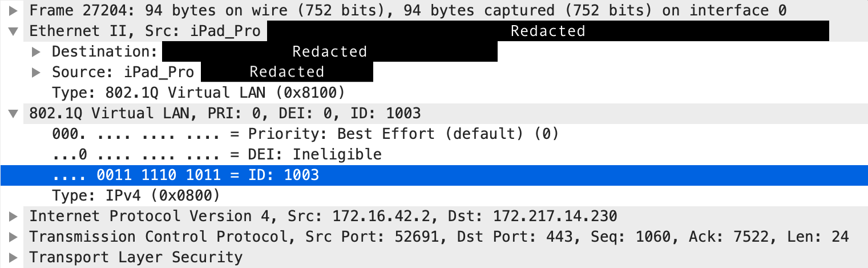Select the 802.1Q Virtual LAN header row
This screenshot has height=268, width=868.
[434, 113]
